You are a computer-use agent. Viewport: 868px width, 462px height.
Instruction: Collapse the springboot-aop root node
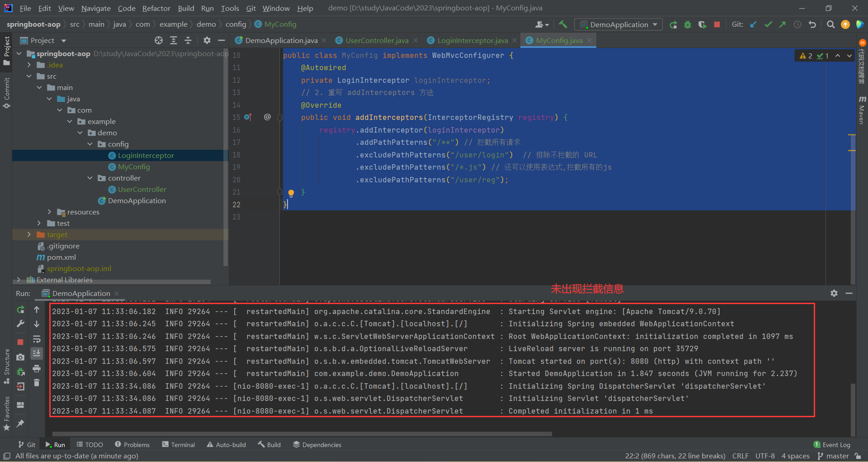pyautogui.click(x=19, y=54)
